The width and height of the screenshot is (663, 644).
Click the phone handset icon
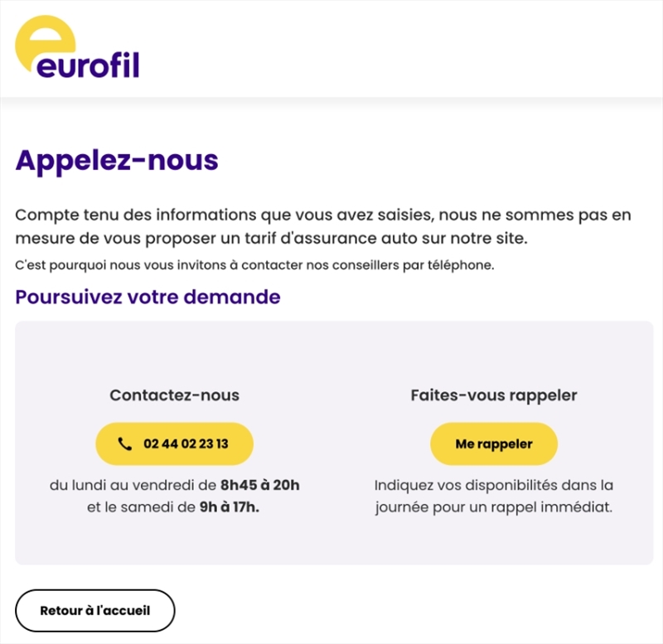(125, 444)
